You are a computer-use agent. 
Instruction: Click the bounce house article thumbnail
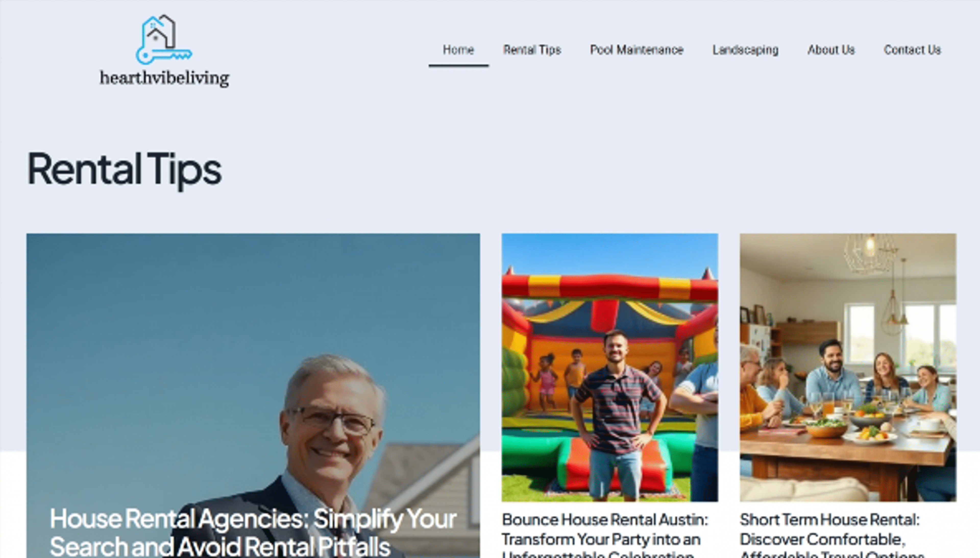pyautogui.click(x=609, y=367)
